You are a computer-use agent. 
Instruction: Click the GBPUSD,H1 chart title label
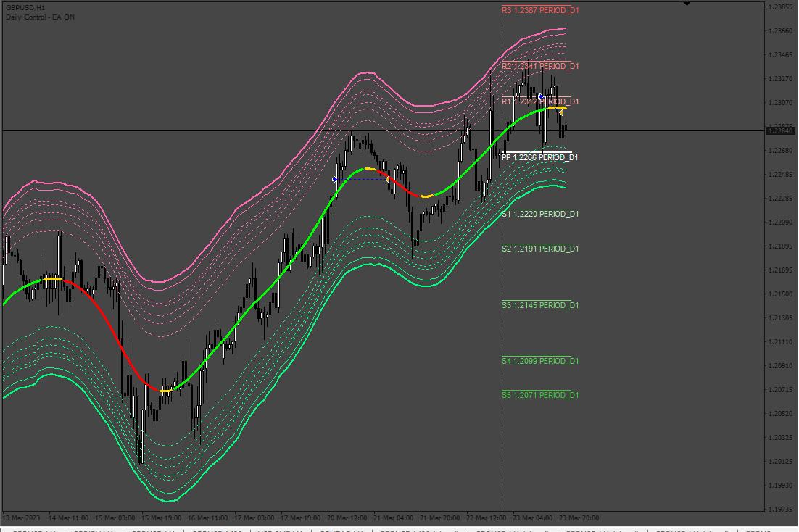25,8
